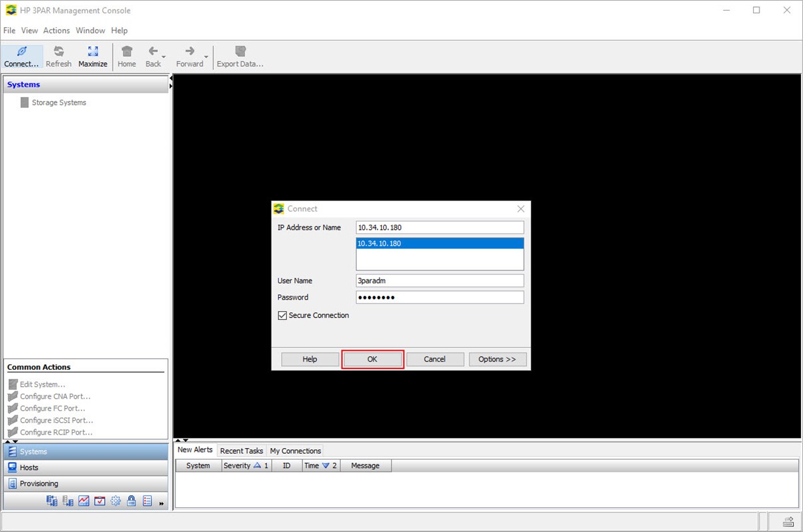Image resolution: width=803 pixels, height=532 pixels.
Task: Click the bulleted list icon
Action: pyautogui.click(x=148, y=501)
